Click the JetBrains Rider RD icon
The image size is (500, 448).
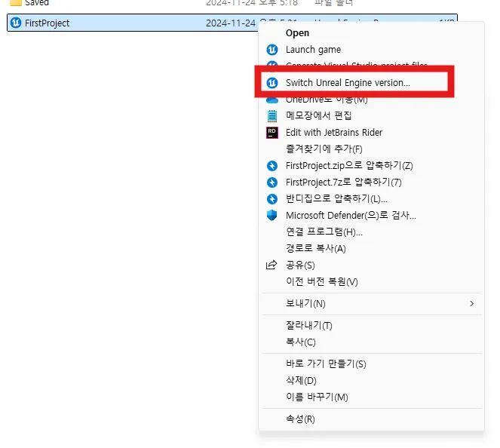point(272,133)
